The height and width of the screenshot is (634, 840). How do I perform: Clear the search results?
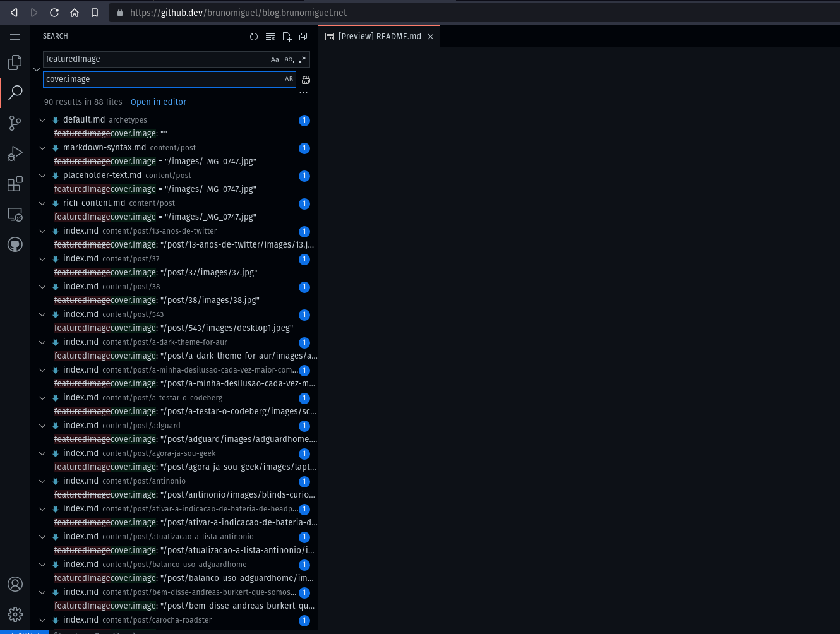[x=270, y=37]
